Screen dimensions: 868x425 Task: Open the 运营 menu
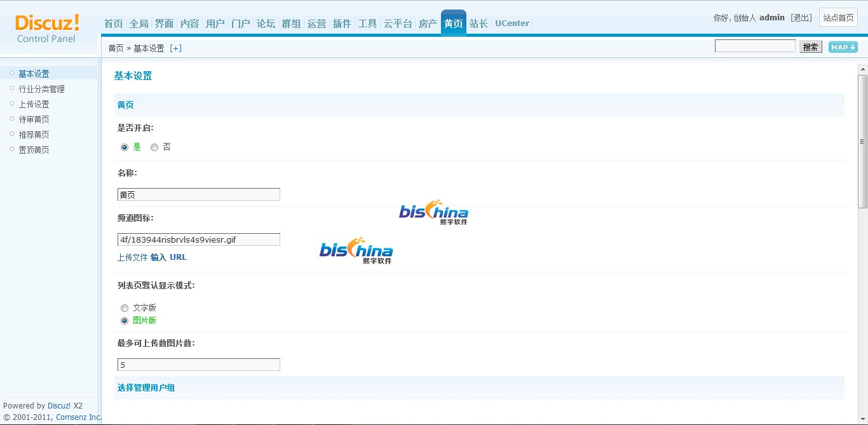[x=317, y=24]
